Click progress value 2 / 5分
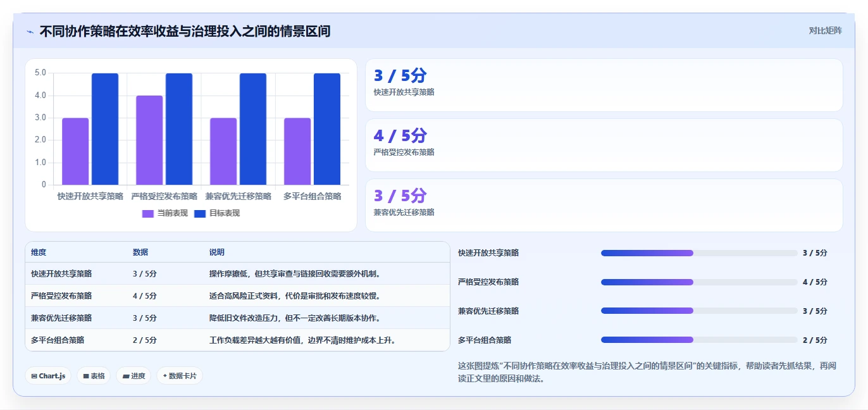 click(815, 340)
